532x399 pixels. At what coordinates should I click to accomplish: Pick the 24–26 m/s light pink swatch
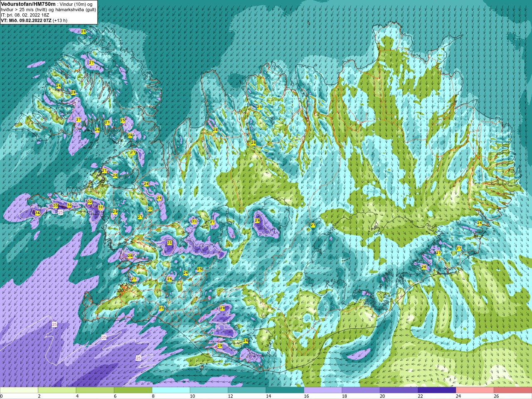pyautogui.click(x=475, y=390)
